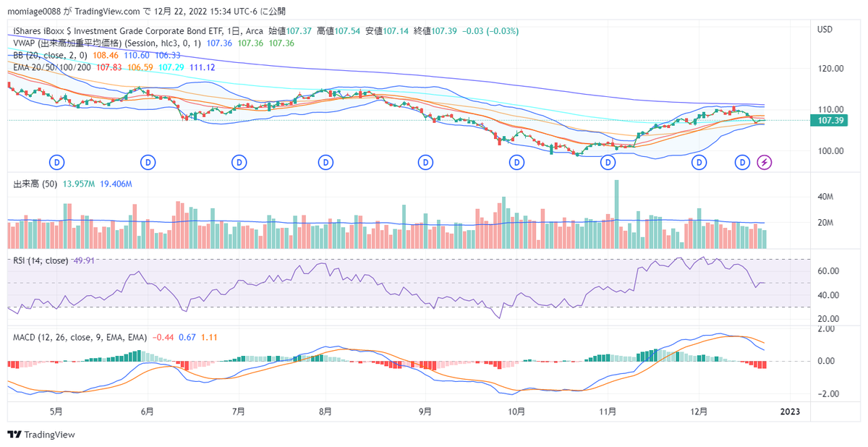Screen dimensions: 868x447
Task: Click the MACD line value 0.67
Action: 187,337
